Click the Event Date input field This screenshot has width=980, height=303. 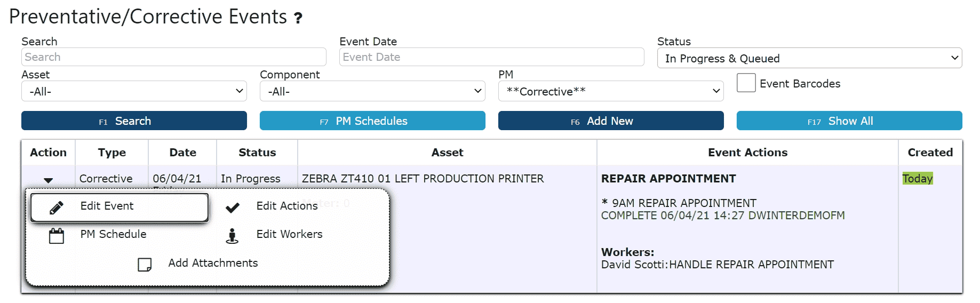491,57
